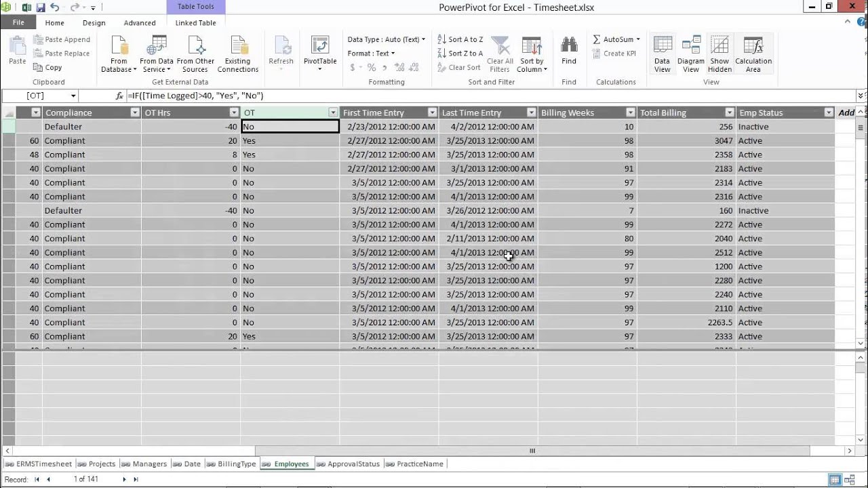Go to previous record
868x488 pixels.
48,480
